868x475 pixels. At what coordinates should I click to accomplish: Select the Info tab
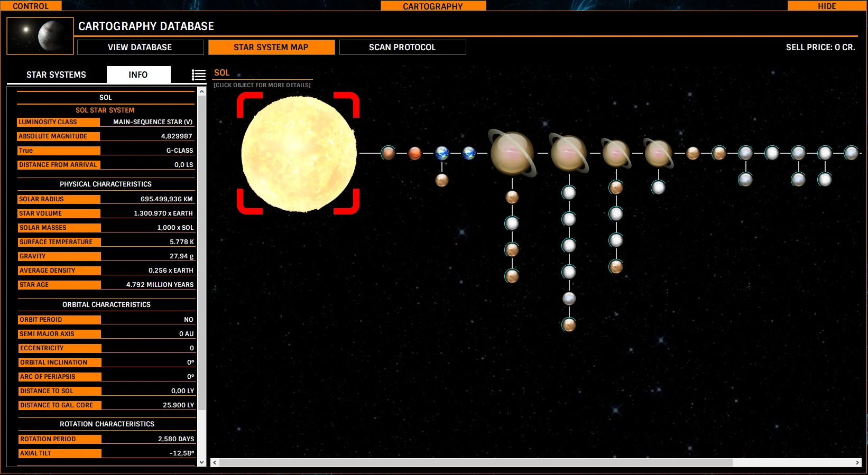click(x=138, y=74)
